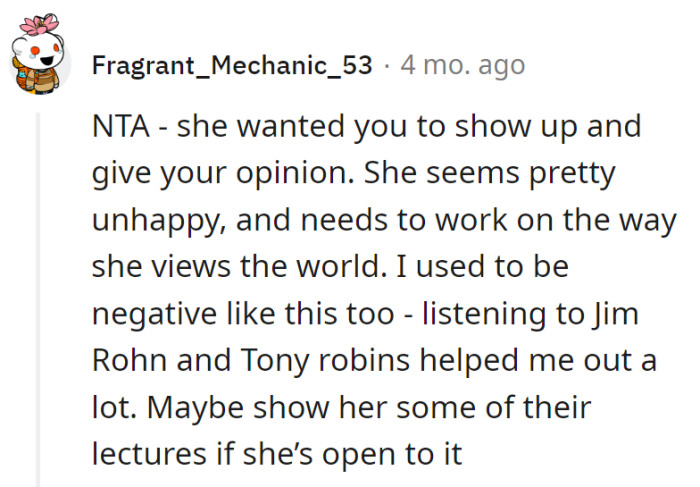Viewport: 700px width, 487px height.
Task: Click the dot separator before the timestamp
Action: (387, 66)
